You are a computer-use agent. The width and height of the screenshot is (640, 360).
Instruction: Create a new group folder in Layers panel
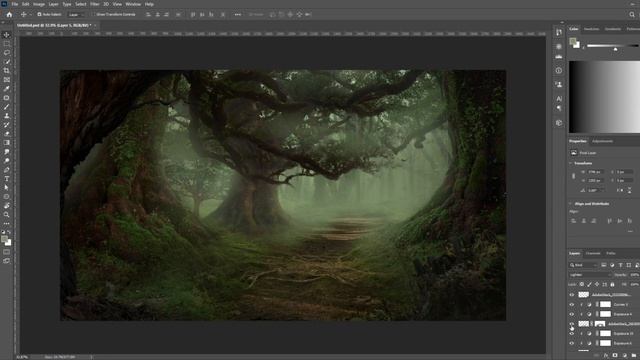point(633,356)
